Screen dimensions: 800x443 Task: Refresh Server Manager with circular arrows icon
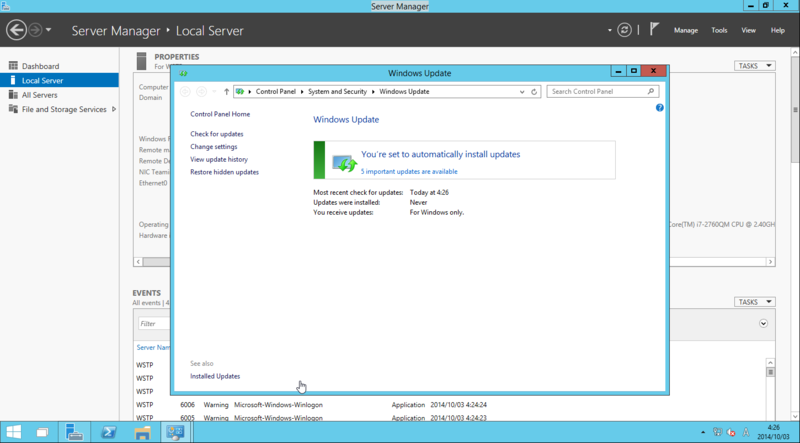624,30
